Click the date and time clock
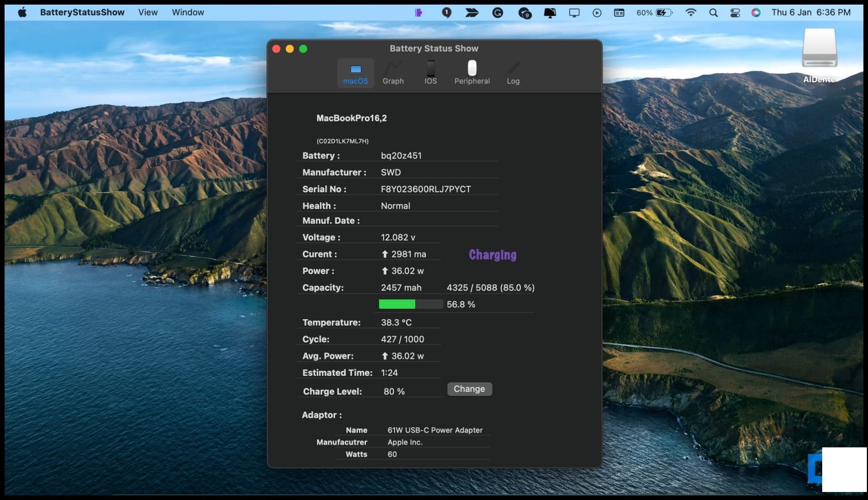 [x=811, y=12]
